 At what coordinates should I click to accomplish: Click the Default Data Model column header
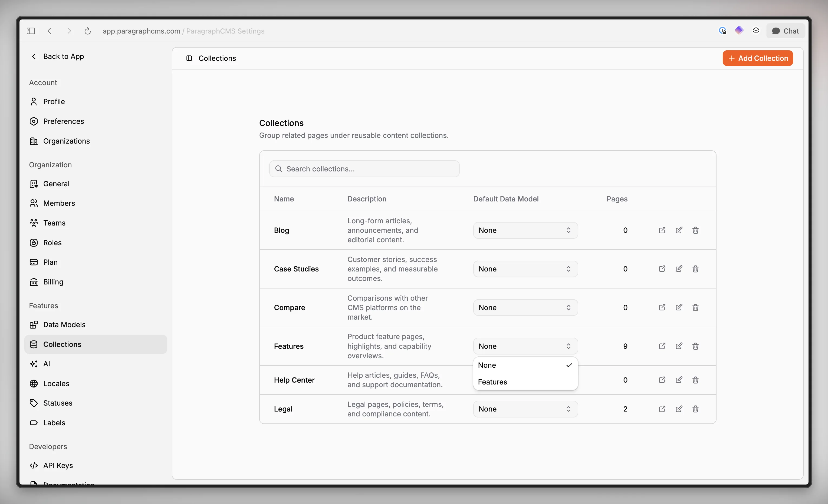click(x=506, y=199)
